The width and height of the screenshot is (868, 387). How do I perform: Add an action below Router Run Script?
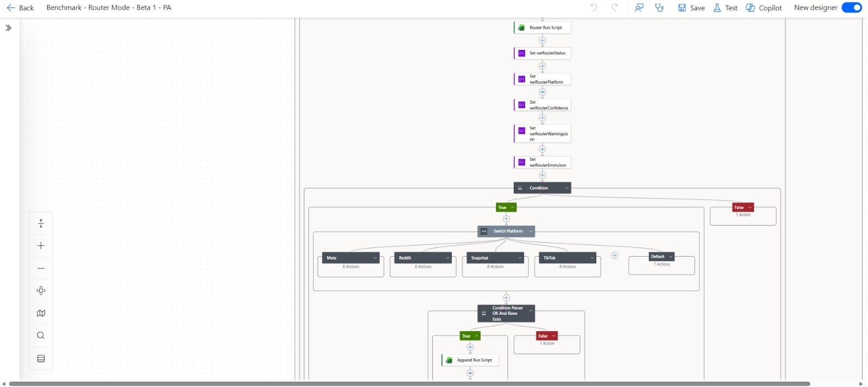coord(542,40)
